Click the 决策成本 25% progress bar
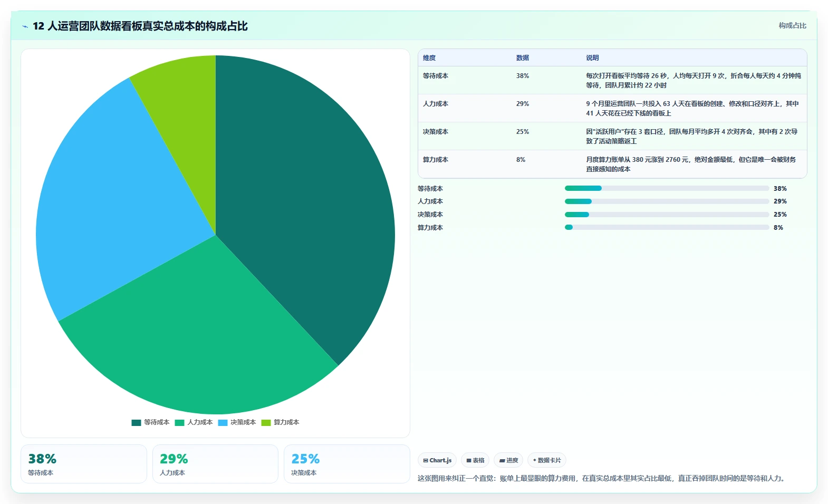 667,215
